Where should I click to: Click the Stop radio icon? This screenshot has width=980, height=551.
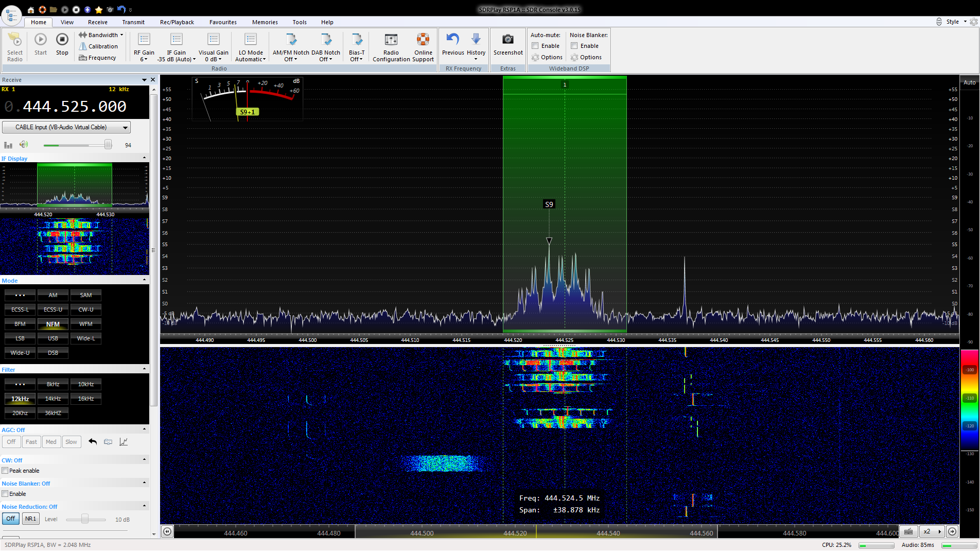coord(62,40)
